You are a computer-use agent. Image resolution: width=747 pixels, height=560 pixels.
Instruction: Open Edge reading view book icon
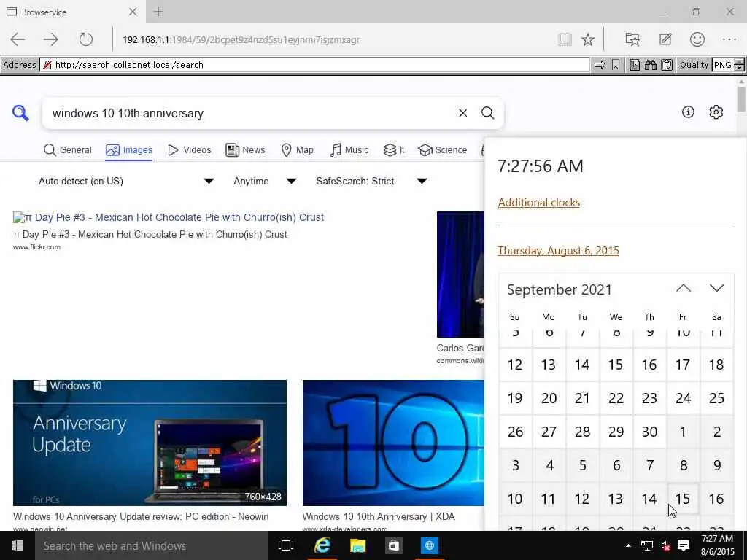coord(565,39)
